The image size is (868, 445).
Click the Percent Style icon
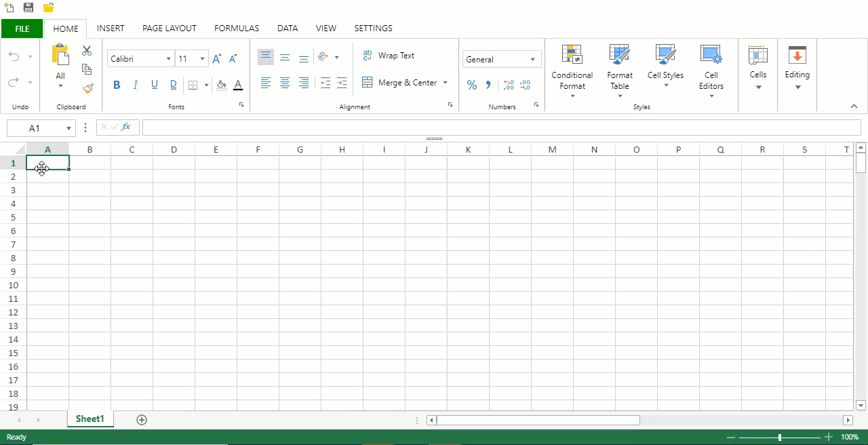coord(472,85)
